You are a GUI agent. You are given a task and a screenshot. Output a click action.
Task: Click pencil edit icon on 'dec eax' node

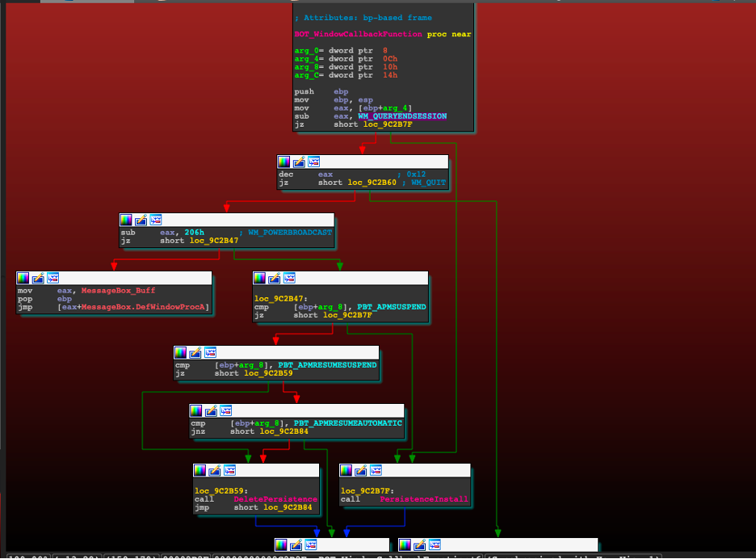point(299,162)
